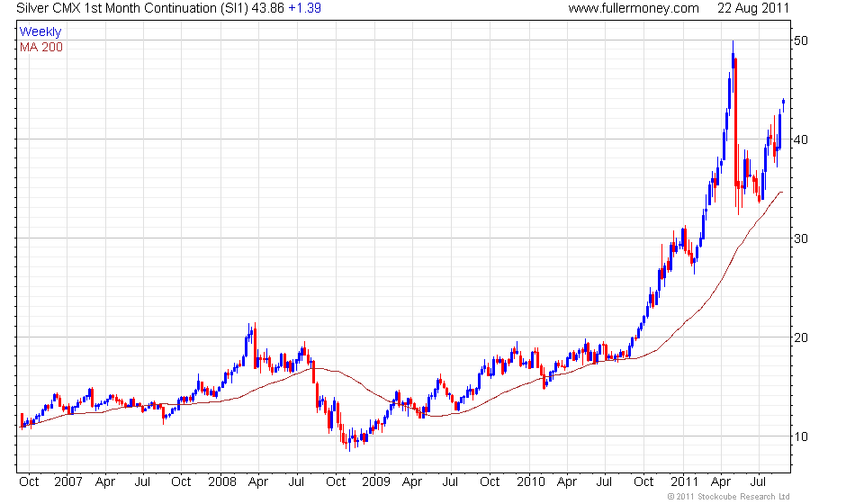Click the change value +1.39

tap(305, 8)
